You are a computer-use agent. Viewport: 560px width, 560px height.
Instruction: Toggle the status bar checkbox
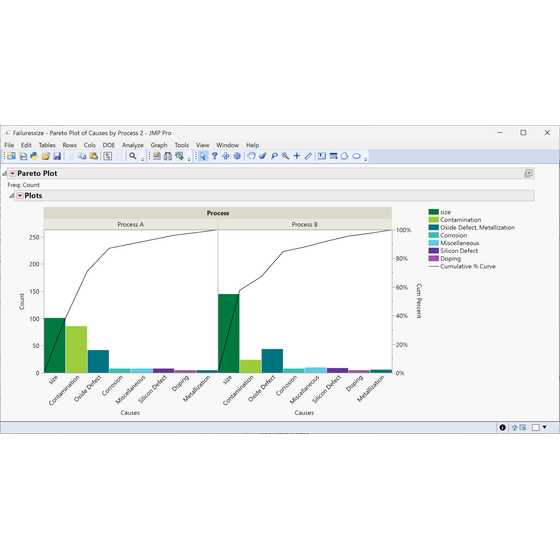[535, 428]
